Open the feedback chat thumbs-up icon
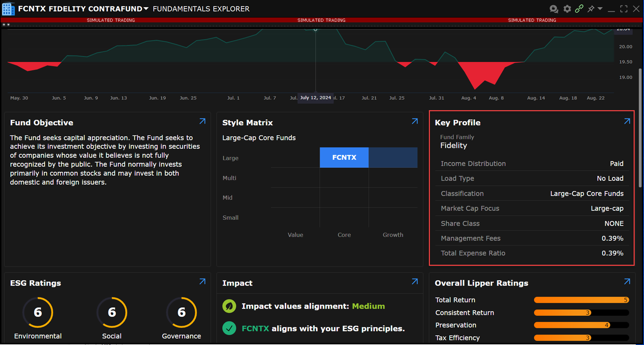 (x=554, y=9)
